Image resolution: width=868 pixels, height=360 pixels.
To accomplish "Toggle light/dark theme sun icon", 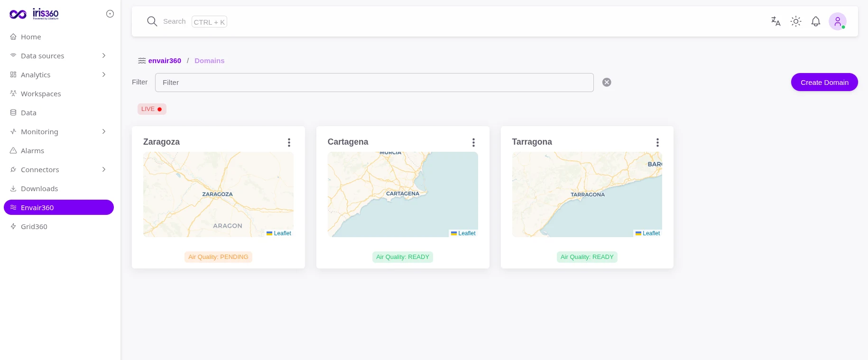I will point(796,21).
